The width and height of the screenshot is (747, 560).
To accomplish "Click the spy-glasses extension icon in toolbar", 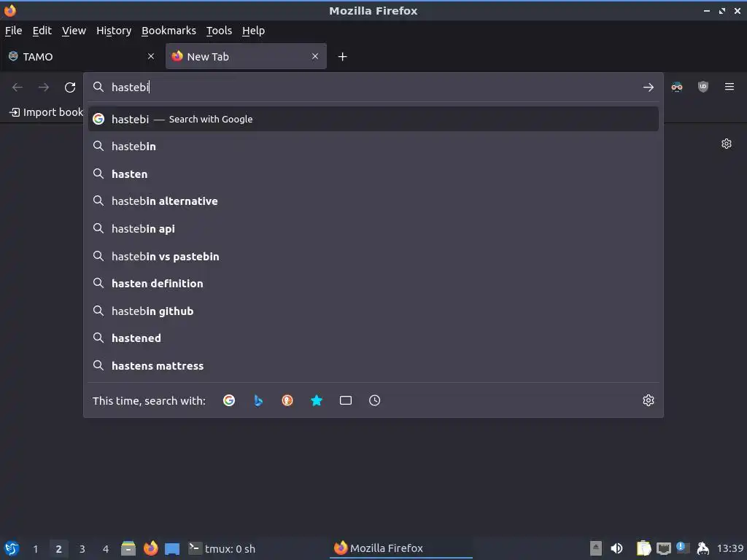I will point(676,87).
